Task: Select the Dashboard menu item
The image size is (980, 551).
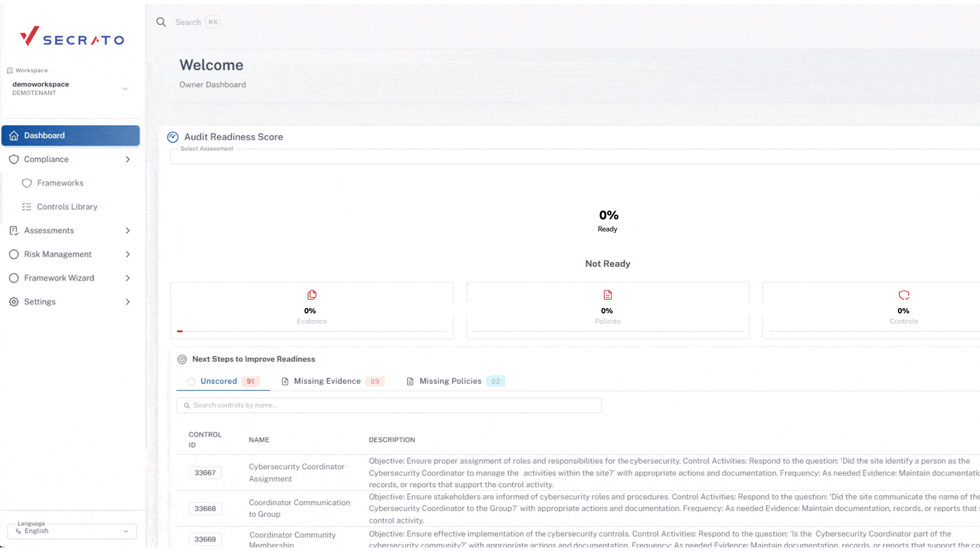Action: [70, 135]
